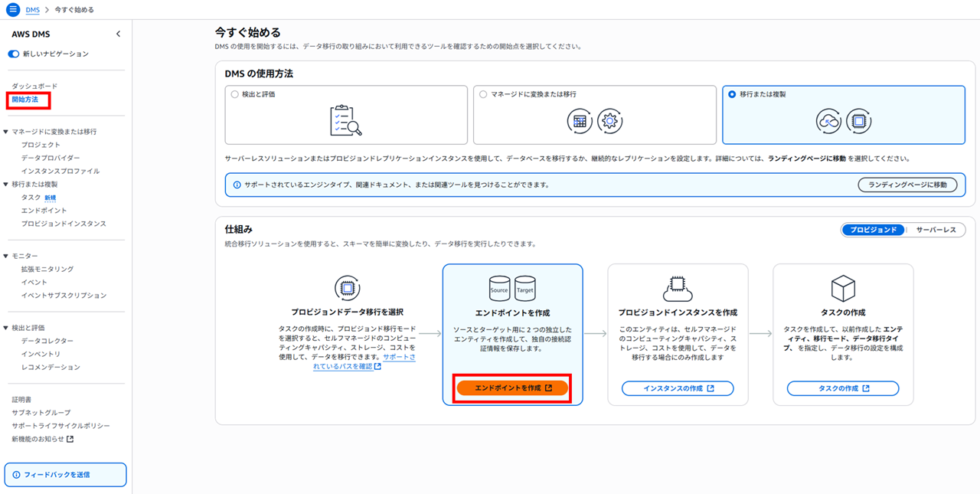Click the info icon in supported engines banner
This screenshot has height=494, width=980.
237,185
